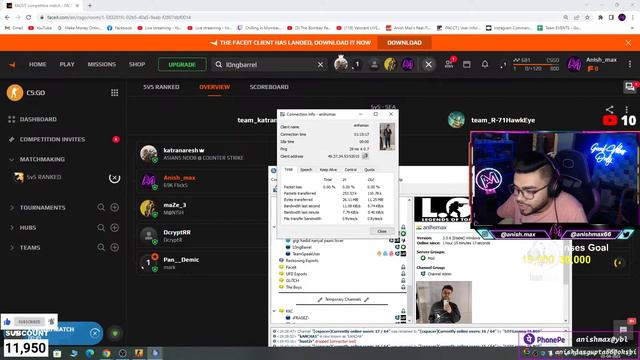
Task: Click the FACEIT logo in navigation bar
Action: coord(12,64)
